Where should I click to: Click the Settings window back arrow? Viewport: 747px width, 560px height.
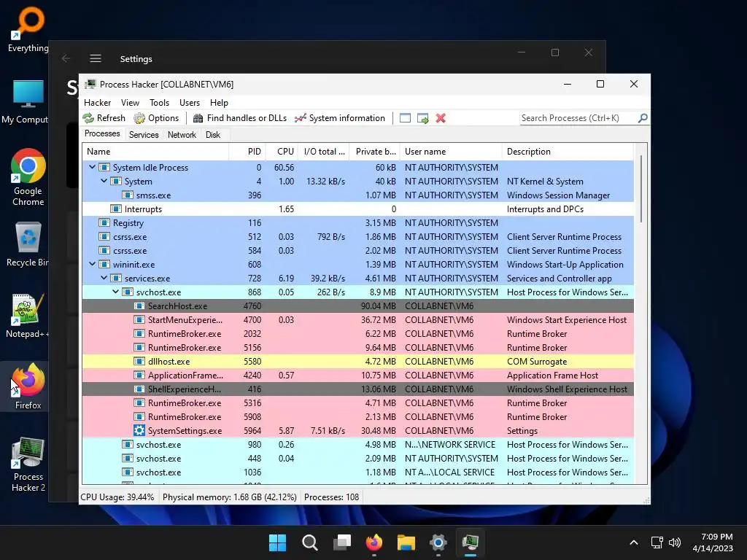coord(66,58)
